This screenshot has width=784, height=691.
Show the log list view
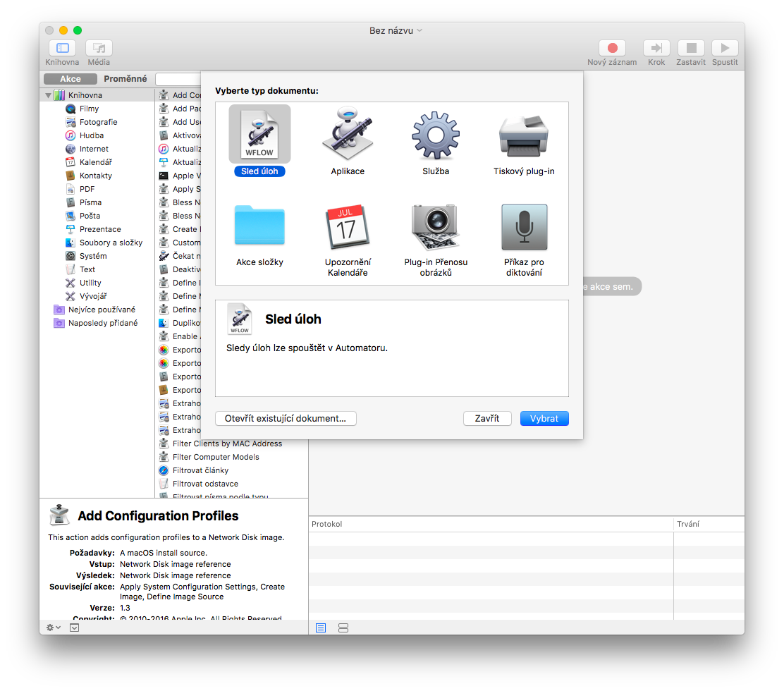(x=321, y=628)
